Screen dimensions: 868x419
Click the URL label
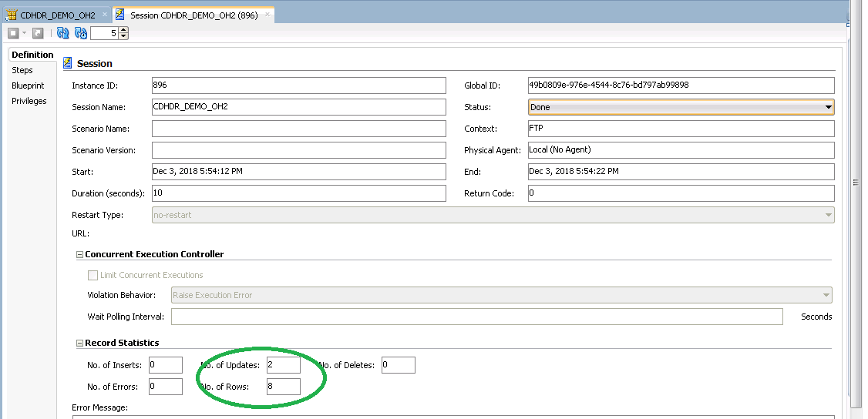pyautogui.click(x=80, y=233)
